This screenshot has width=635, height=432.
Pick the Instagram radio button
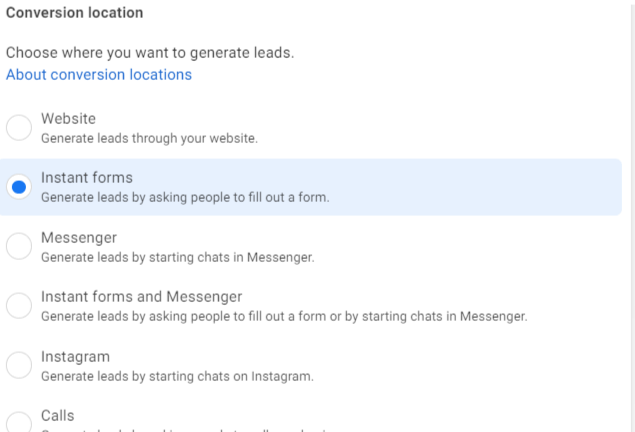point(19,366)
